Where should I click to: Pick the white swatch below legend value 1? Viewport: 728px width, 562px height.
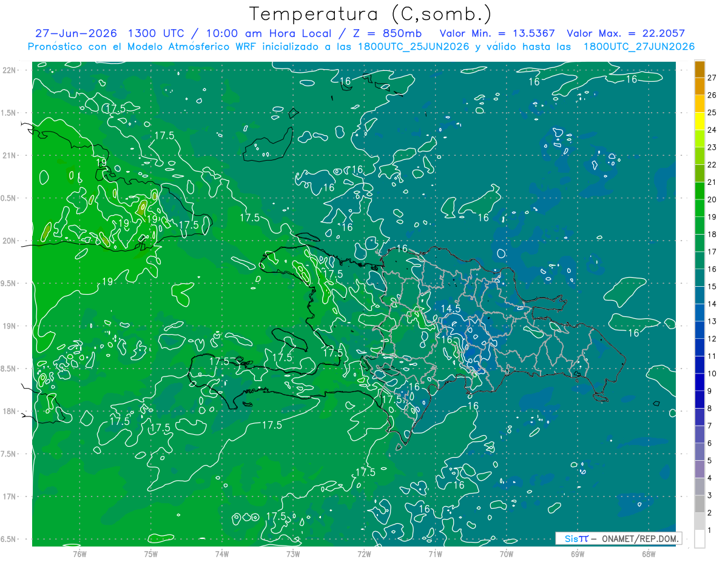point(699,539)
